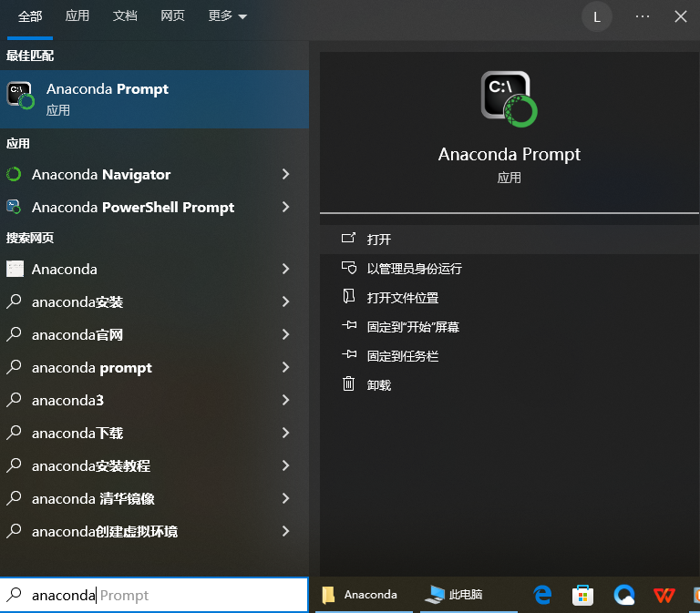Switch to the 全部 tab

pos(30,16)
